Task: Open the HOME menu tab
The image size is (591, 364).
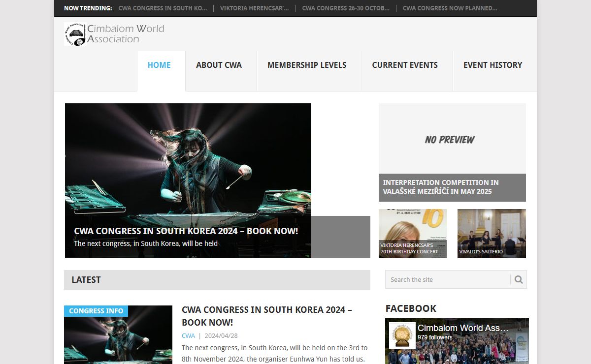Action: [x=159, y=65]
